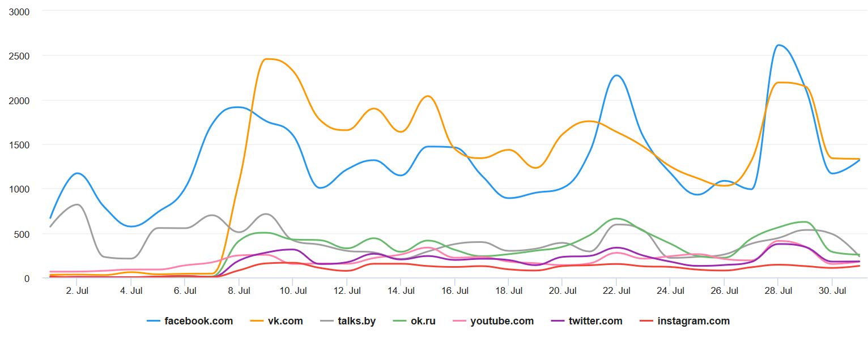
Task: Select the "16. Jul" x-axis date label
Action: point(455,291)
